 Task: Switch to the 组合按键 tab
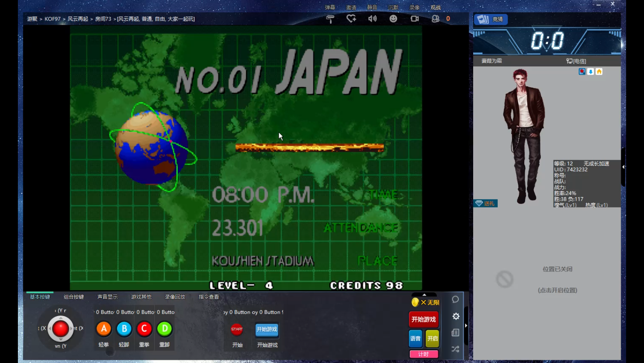[74, 297]
